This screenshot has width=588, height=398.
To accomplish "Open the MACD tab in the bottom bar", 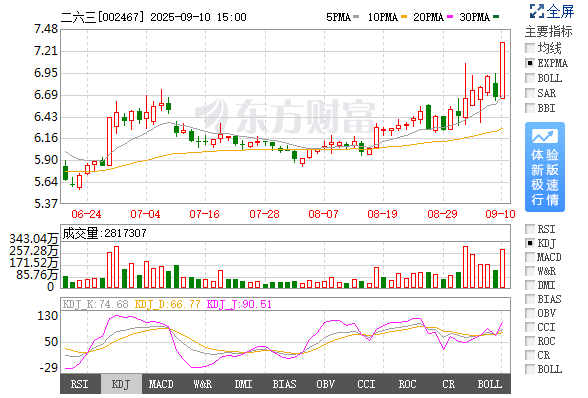I will [x=162, y=384].
